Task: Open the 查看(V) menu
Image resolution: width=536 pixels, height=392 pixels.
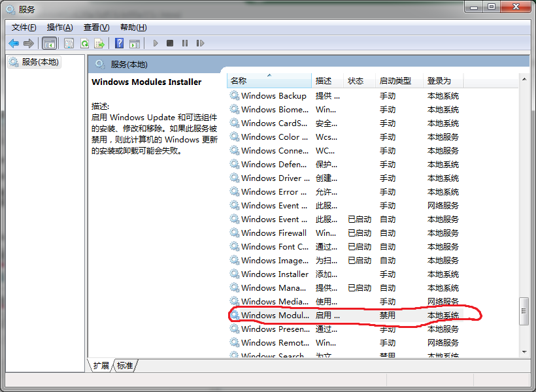Action: [96, 27]
